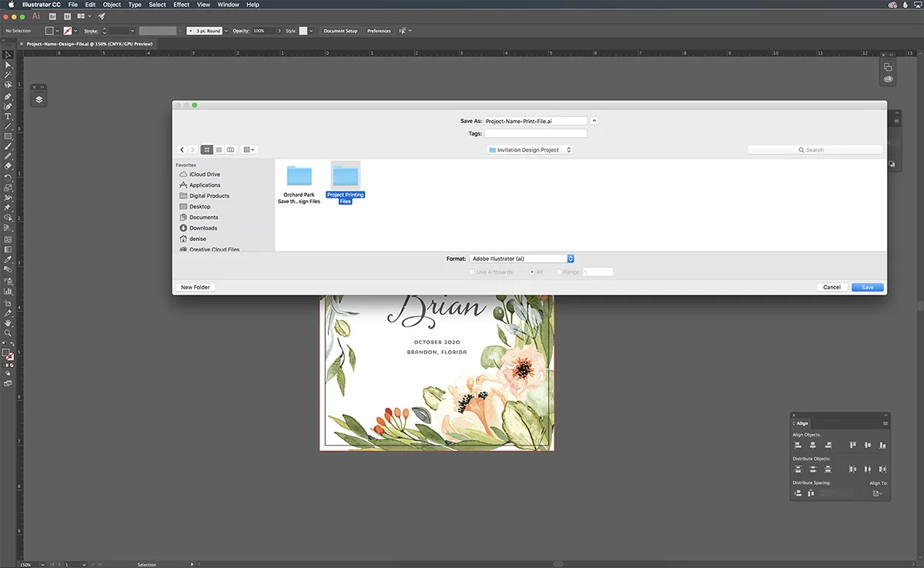Switch save dialog to icon view
This screenshot has width=924, height=568.
206,149
